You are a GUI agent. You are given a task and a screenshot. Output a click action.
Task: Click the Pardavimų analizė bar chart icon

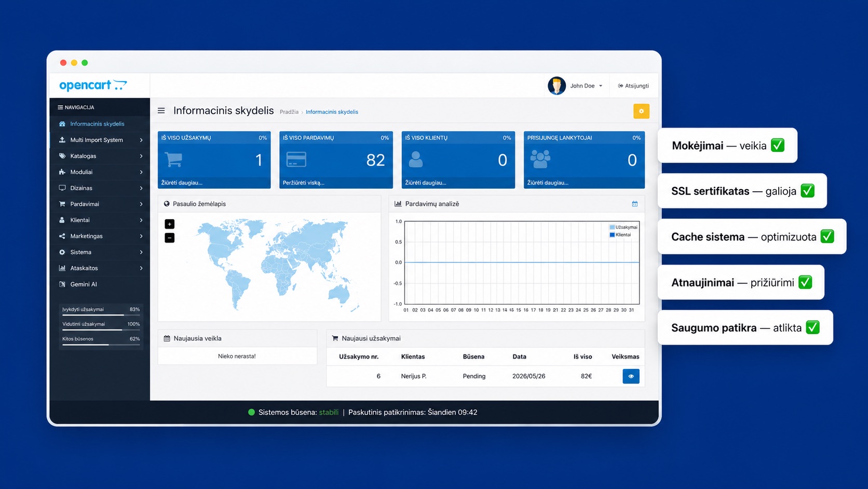pos(398,204)
